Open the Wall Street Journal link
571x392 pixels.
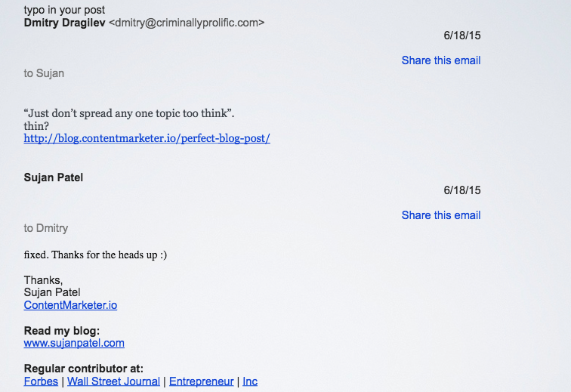point(113,381)
